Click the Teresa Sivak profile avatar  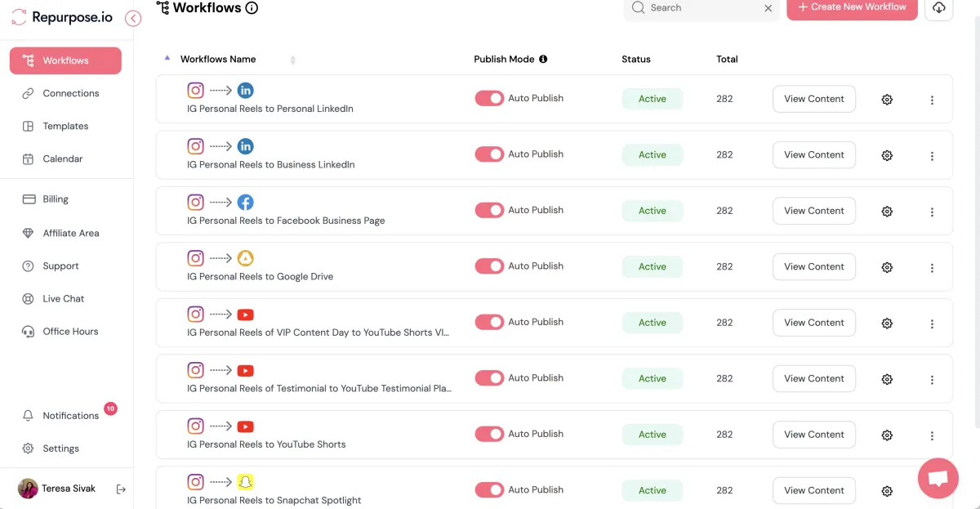point(28,489)
